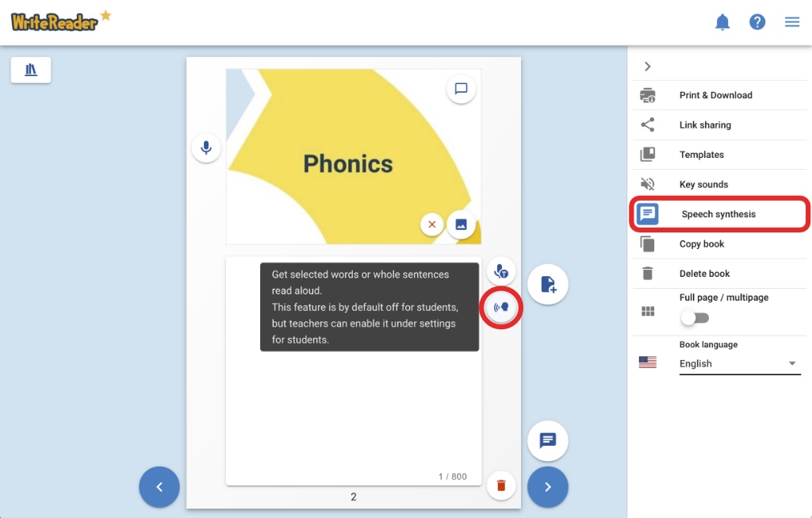Add a new page with plus icon
Viewport: 812px width, 518px height.
pyautogui.click(x=547, y=284)
